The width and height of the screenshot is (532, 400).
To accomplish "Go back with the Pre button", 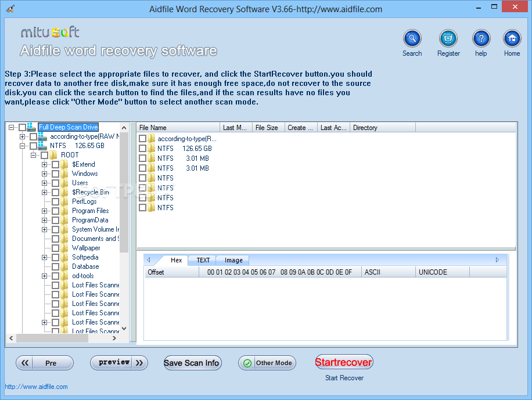I will tap(45, 363).
